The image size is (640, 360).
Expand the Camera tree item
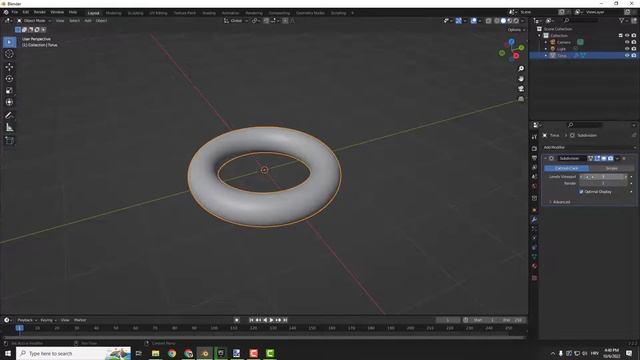coord(546,42)
